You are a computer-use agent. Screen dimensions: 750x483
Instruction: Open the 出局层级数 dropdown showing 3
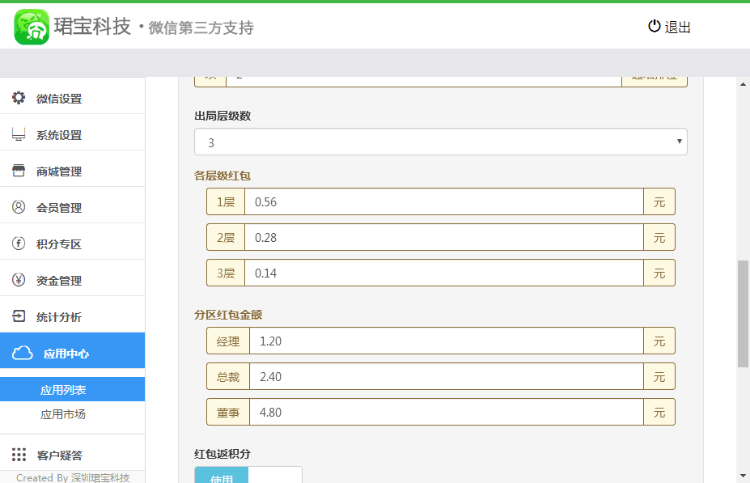(441, 142)
